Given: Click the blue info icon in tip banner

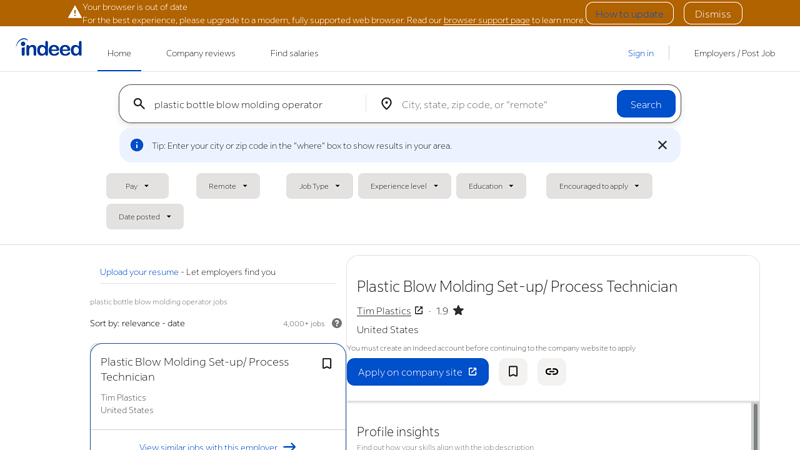Looking at the screenshot, I should [x=137, y=145].
